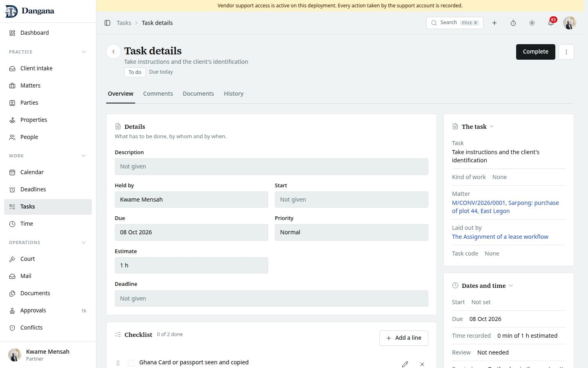Screen dimensions: 588x368
Task: Open Approvals with 16 pending
Action: point(48,310)
